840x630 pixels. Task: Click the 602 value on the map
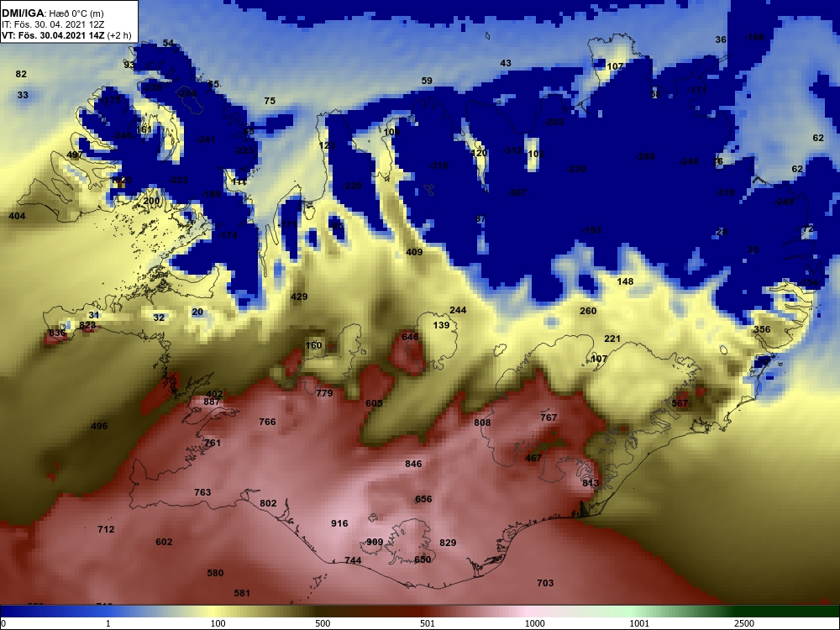coord(164,542)
